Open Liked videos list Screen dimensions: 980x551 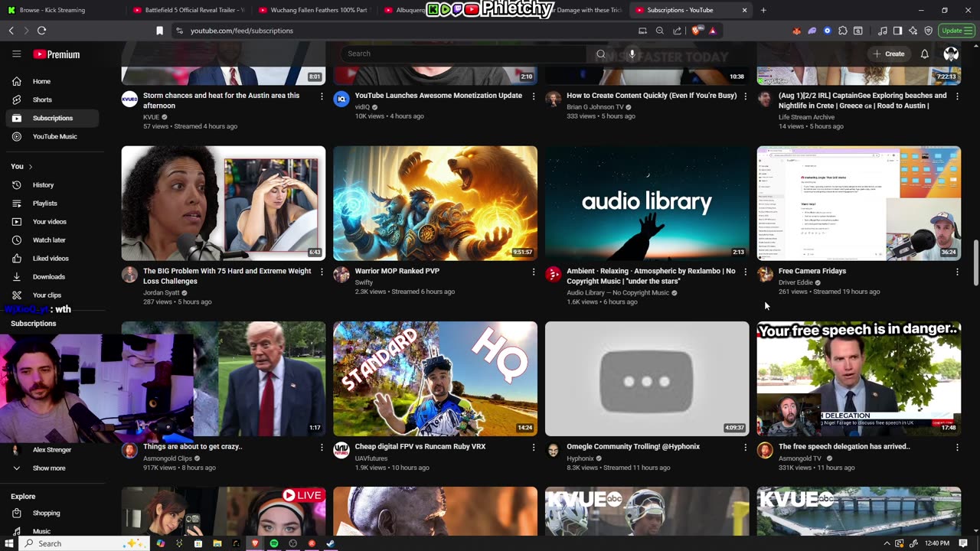[51, 258]
